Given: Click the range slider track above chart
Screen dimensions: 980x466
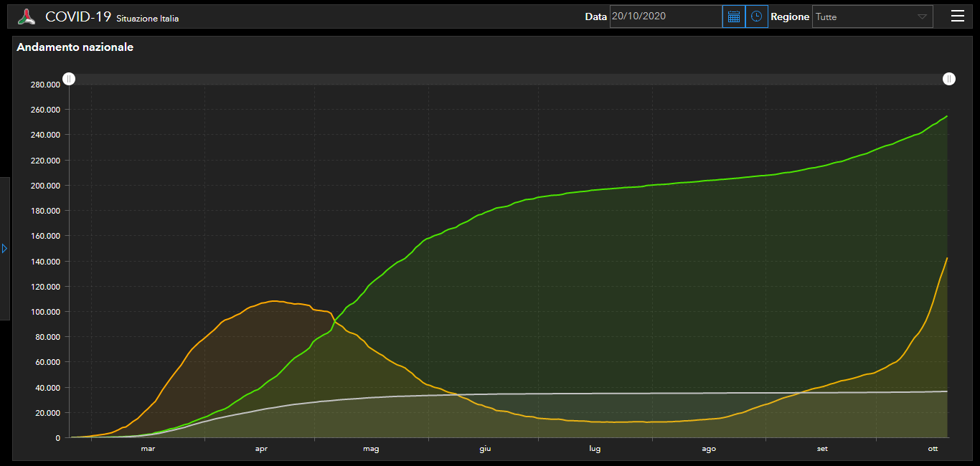Looking at the screenshot, I should click(502, 79).
